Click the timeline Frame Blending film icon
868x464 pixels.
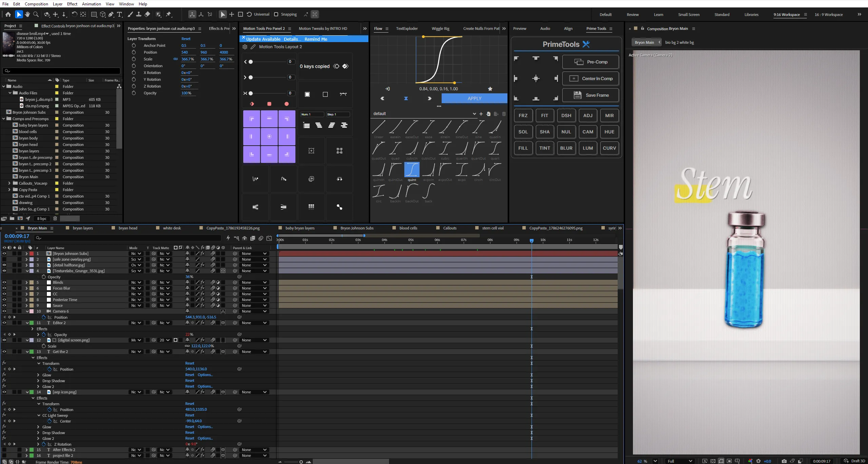(x=253, y=238)
